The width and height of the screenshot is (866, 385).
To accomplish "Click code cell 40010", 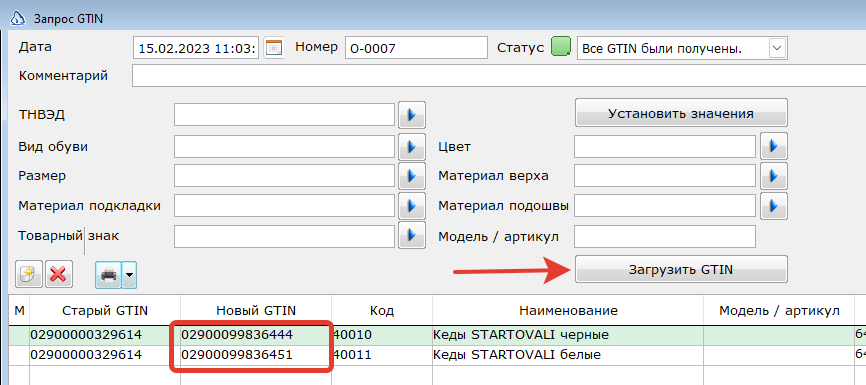I will pyautogui.click(x=382, y=335).
